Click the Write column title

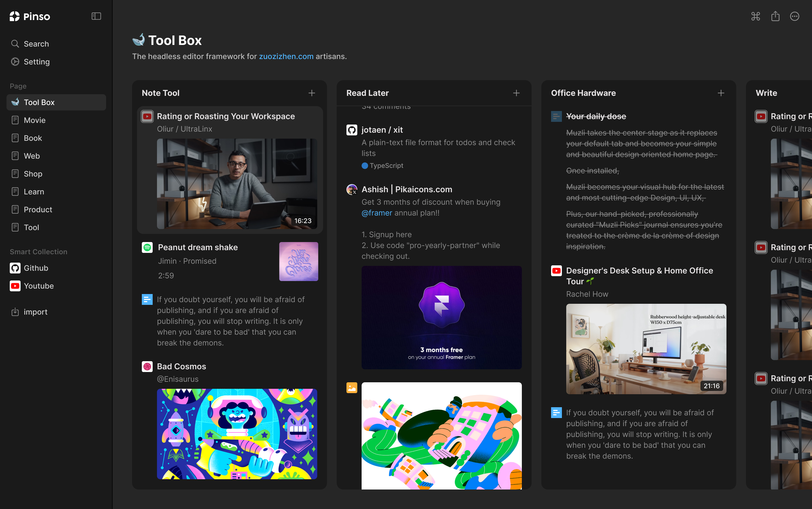[x=766, y=93]
